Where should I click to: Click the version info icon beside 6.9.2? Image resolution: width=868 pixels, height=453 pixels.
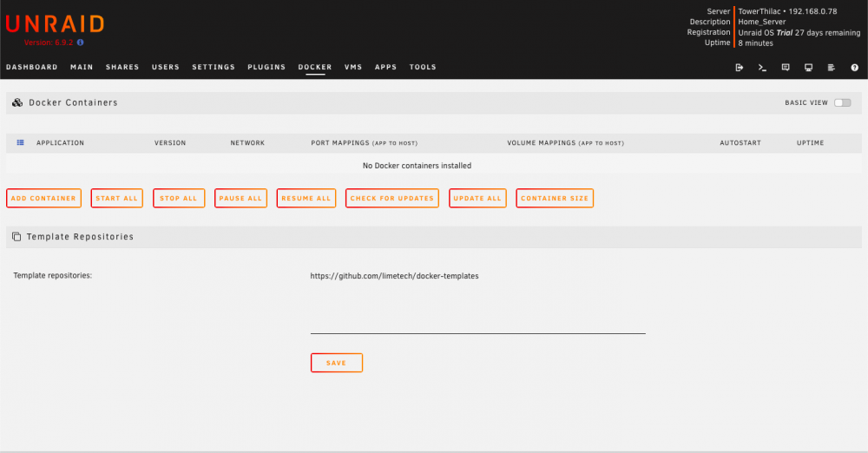[80, 43]
